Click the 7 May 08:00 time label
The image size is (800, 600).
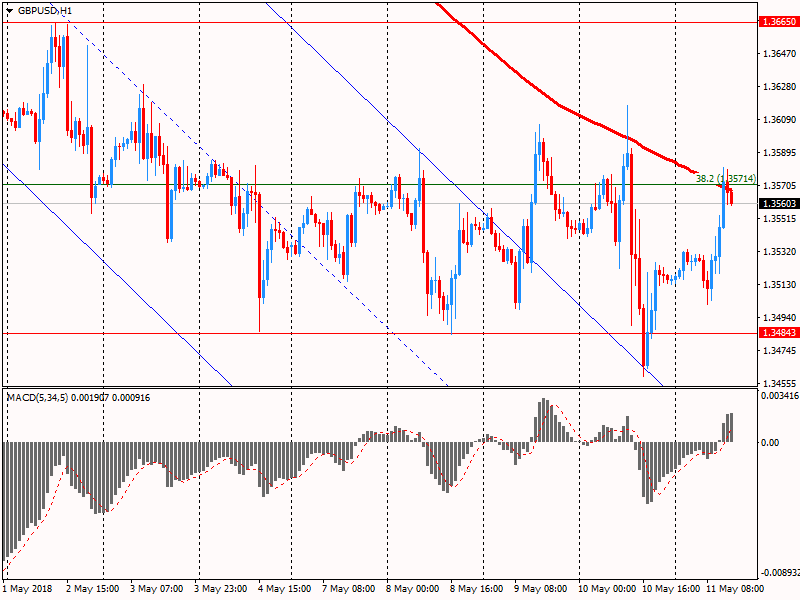349,589
